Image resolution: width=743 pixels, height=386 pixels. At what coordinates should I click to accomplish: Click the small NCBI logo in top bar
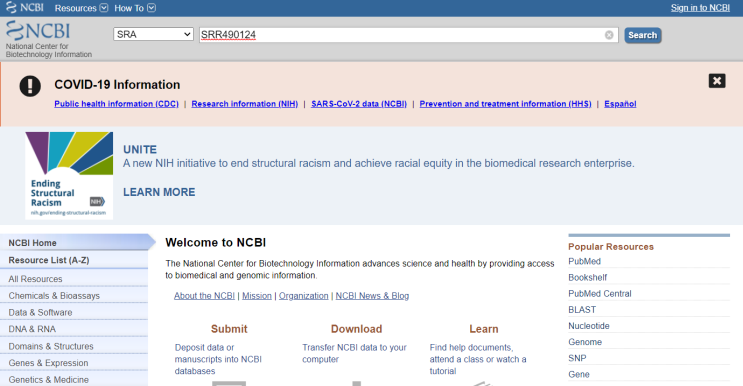click(x=24, y=8)
